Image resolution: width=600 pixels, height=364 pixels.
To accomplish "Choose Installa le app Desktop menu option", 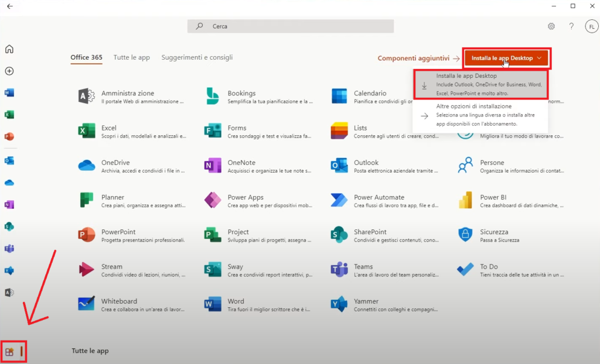I will [x=480, y=84].
